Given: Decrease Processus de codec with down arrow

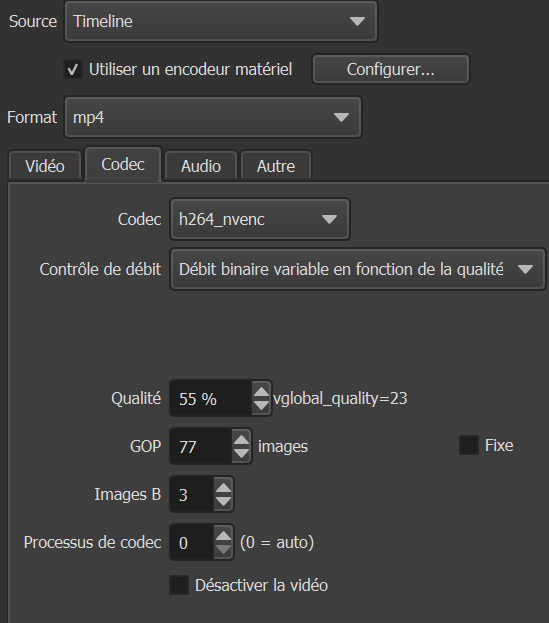Looking at the screenshot, I should click(223, 549).
